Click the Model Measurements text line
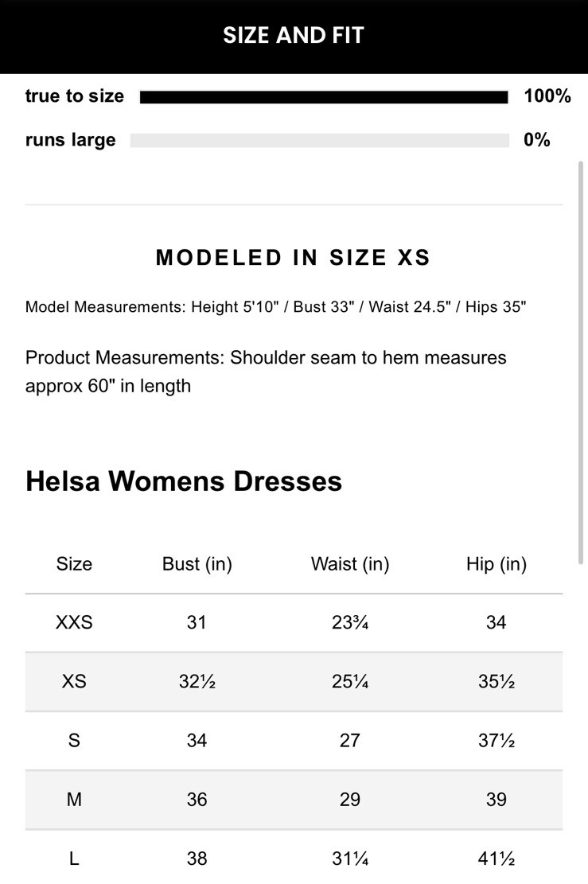 click(275, 307)
